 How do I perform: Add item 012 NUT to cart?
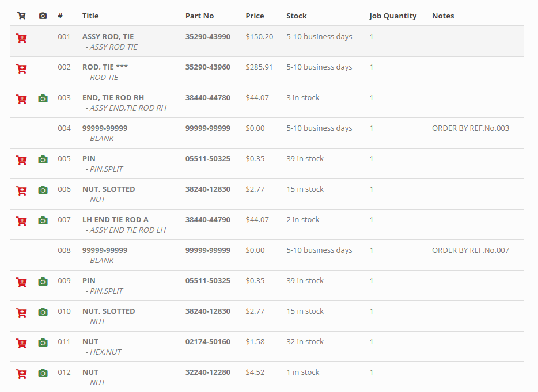pyautogui.click(x=21, y=374)
